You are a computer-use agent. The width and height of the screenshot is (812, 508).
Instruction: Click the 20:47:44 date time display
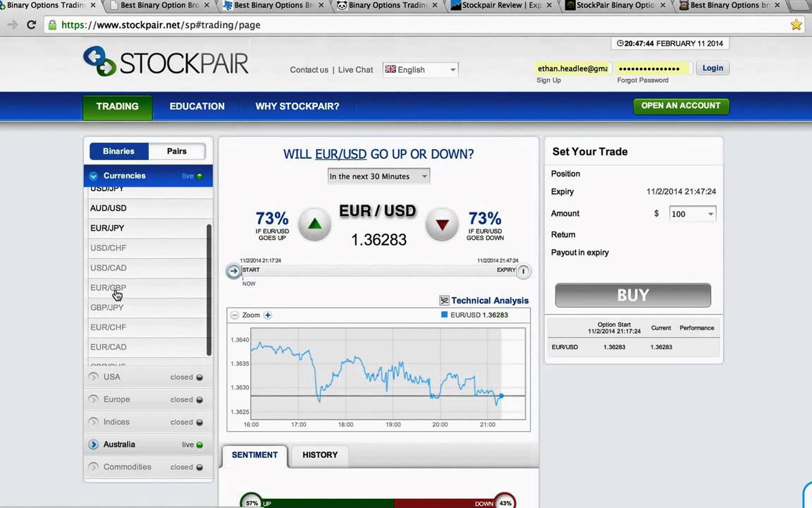pos(670,44)
